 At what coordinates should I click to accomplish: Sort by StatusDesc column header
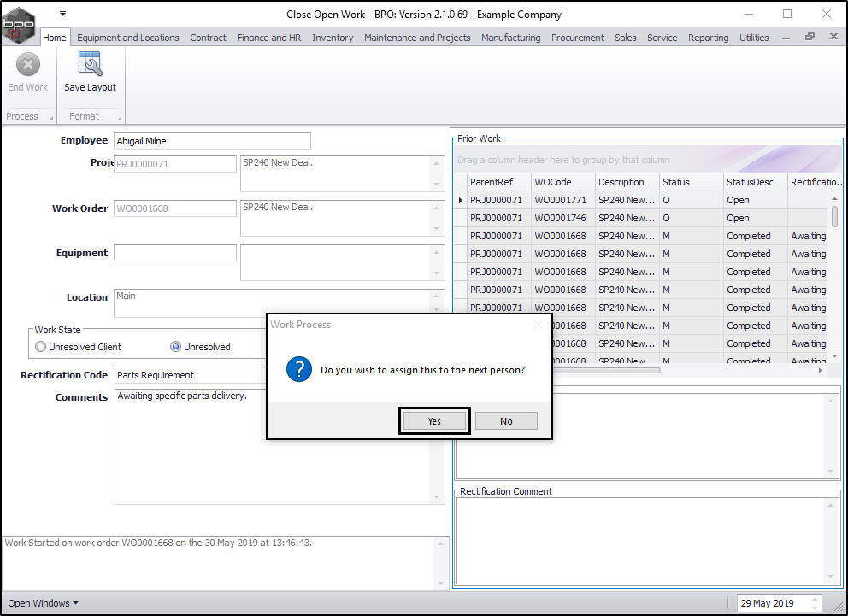click(755, 182)
